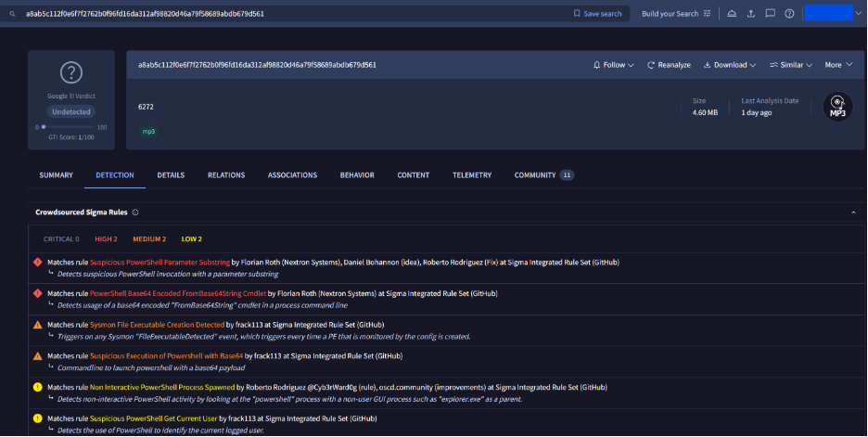Image resolution: width=868 pixels, height=437 pixels.
Task: Filter by CRITICAL 0 severity
Action: click(x=61, y=239)
